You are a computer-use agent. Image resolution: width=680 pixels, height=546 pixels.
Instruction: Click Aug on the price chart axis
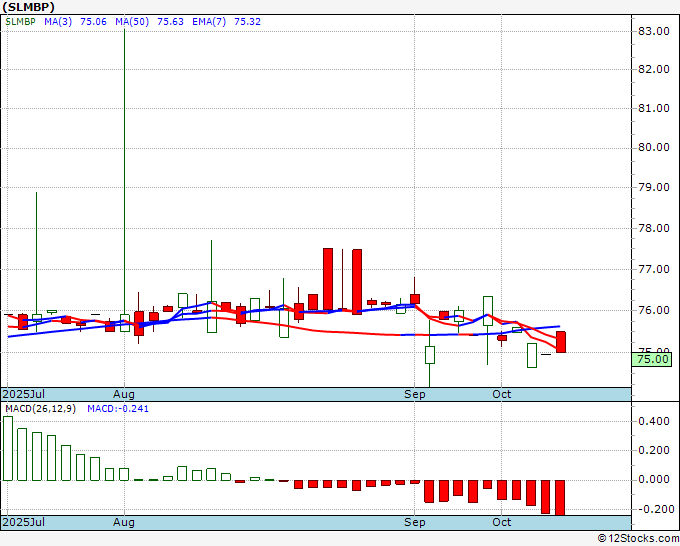[x=124, y=394]
